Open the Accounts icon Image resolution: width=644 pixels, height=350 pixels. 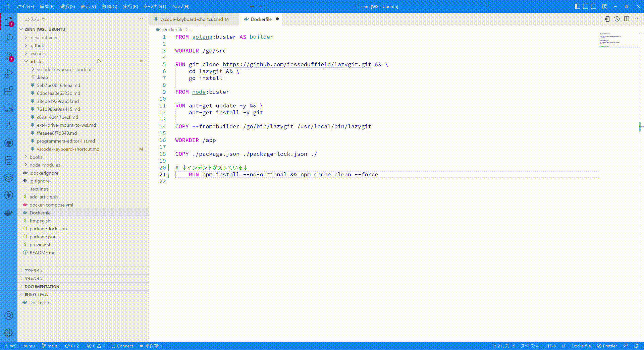9,315
